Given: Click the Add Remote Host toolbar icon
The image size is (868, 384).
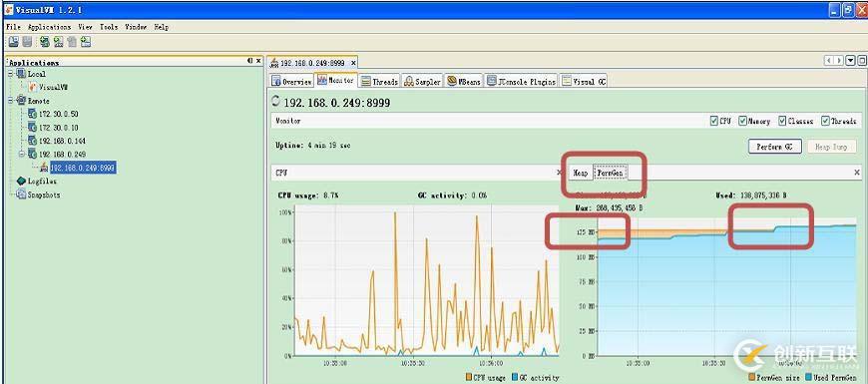Looking at the screenshot, I should [58, 42].
